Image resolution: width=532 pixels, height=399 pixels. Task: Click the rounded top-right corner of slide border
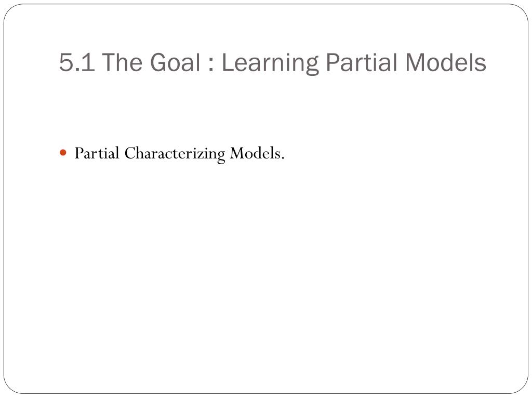coord(522,11)
